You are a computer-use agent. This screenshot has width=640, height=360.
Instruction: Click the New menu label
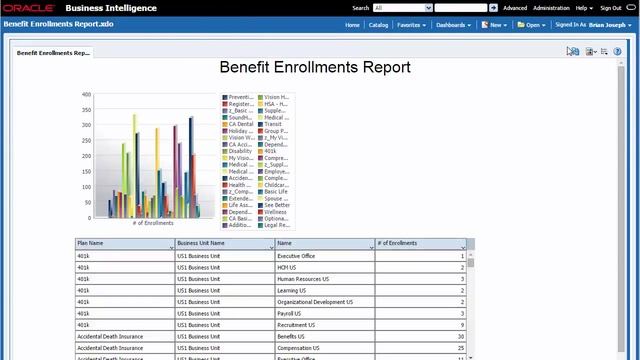(496, 25)
